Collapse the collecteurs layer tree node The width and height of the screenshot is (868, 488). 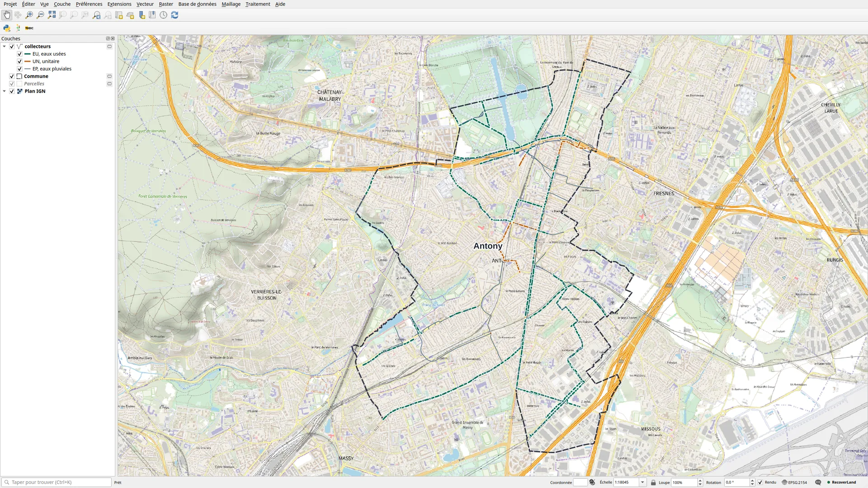point(4,47)
